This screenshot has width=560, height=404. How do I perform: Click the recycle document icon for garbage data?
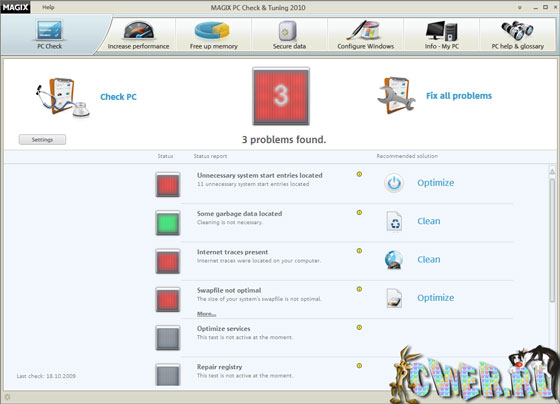394,221
